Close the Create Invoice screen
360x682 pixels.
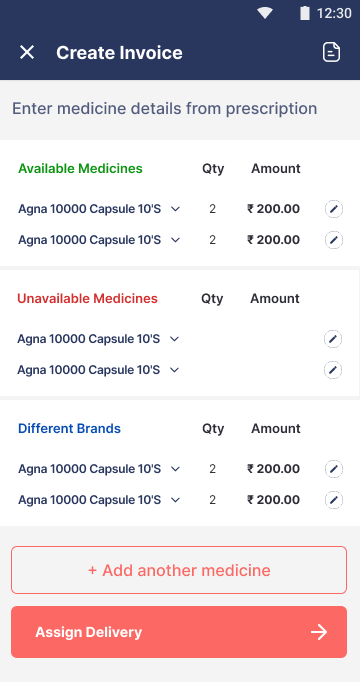point(27,53)
